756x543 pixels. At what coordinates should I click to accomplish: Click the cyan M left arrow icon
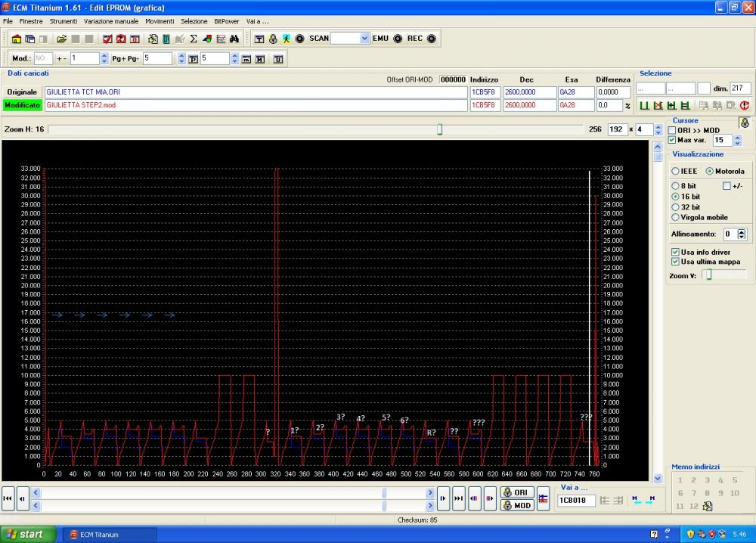tap(637, 500)
